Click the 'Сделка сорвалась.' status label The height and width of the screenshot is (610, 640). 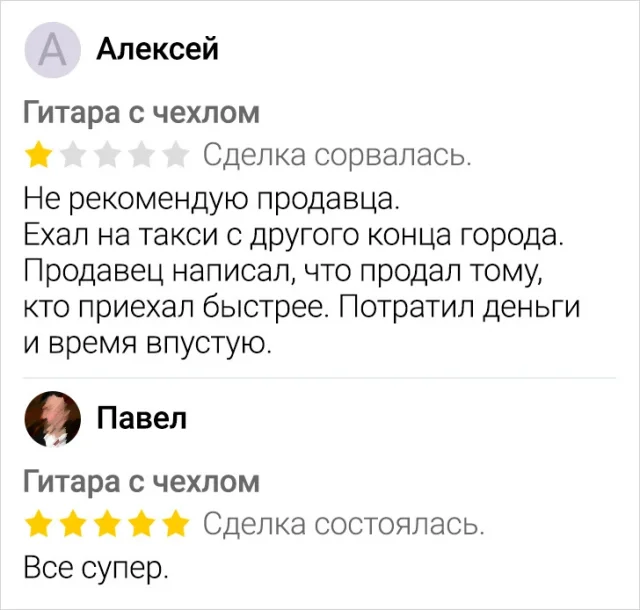(x=336, y=155)
